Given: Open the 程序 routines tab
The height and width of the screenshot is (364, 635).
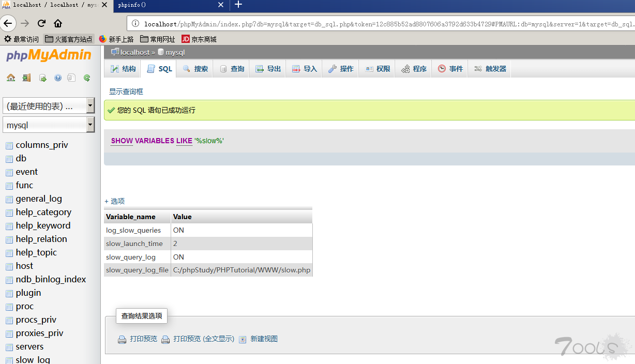Looking at the screenshot, I should coord(413,69).
